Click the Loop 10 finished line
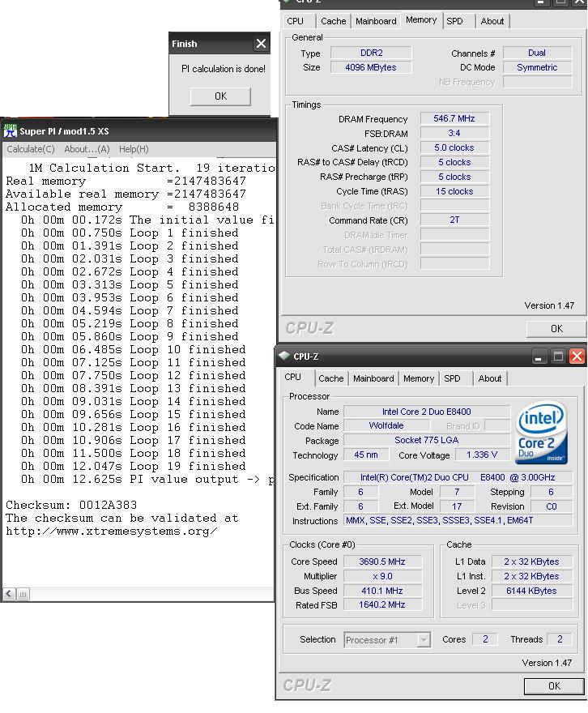Viewport: 588px width, 713px height. (134, 349)
